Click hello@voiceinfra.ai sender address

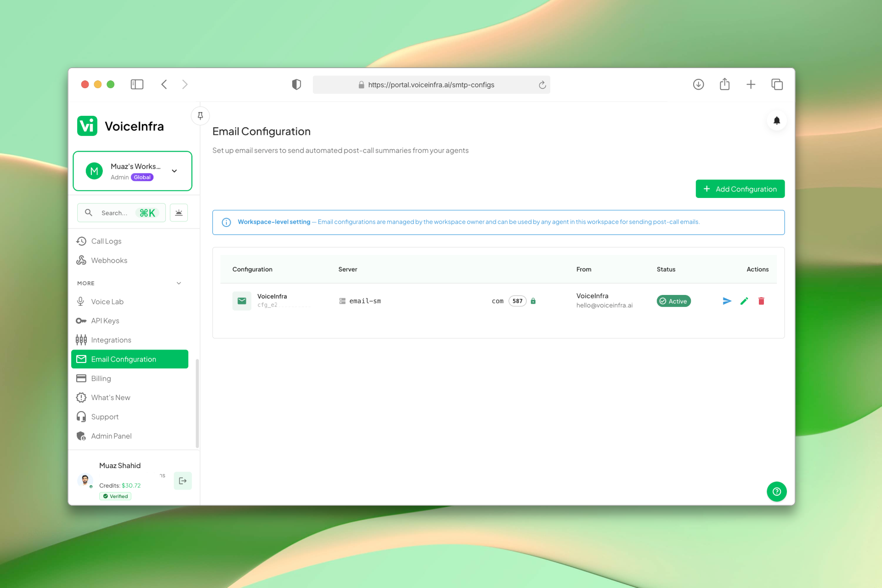pos(605,305)
